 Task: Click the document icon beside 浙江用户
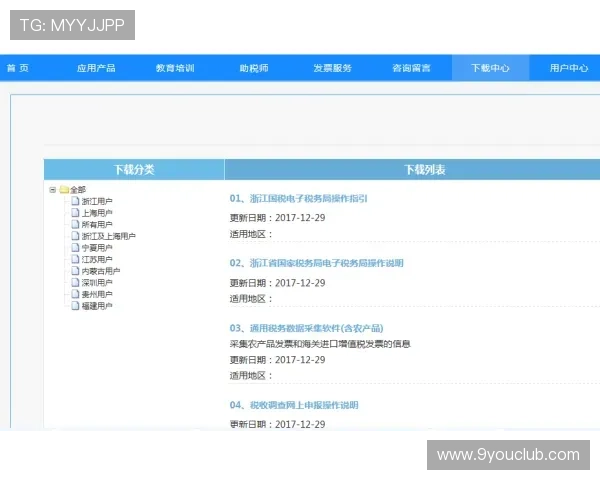(75, 201)
